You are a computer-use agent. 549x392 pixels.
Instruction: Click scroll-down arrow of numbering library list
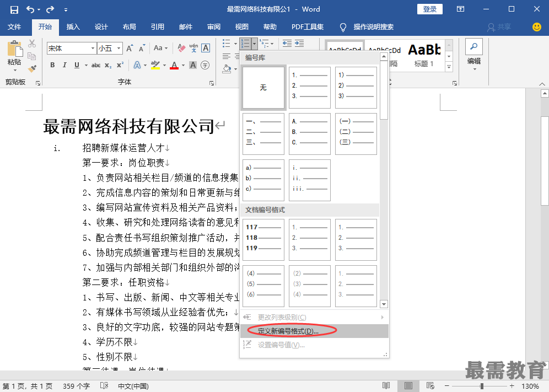(x=384, y=304)
